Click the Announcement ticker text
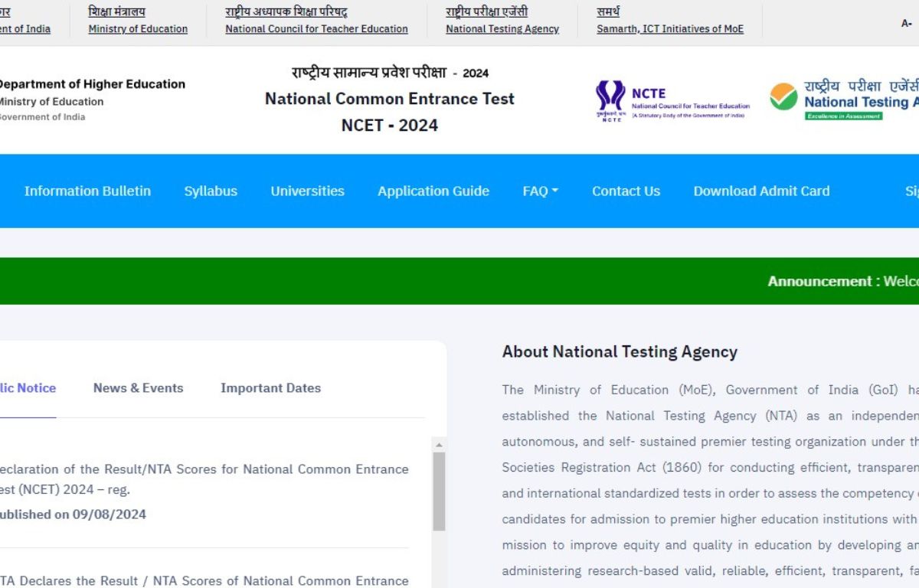Screen dimensions: 919x588 tap(843, 281)
